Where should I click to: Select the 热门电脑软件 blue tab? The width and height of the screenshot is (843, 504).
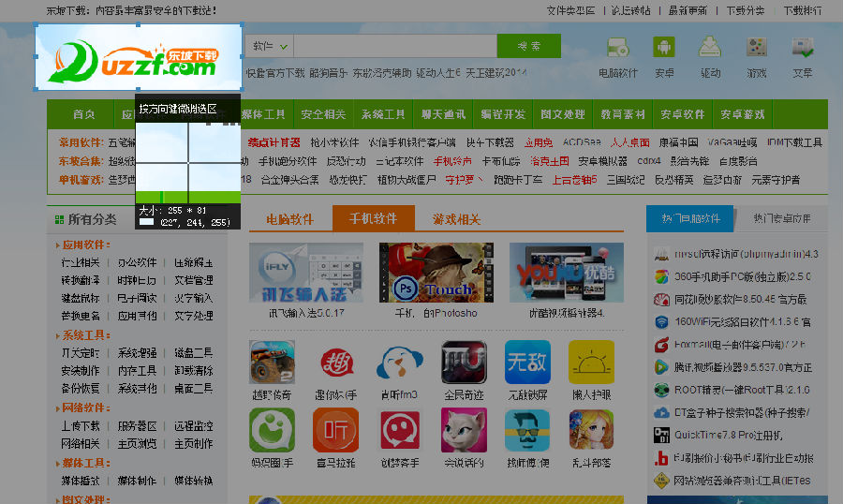tap(689, 218)
